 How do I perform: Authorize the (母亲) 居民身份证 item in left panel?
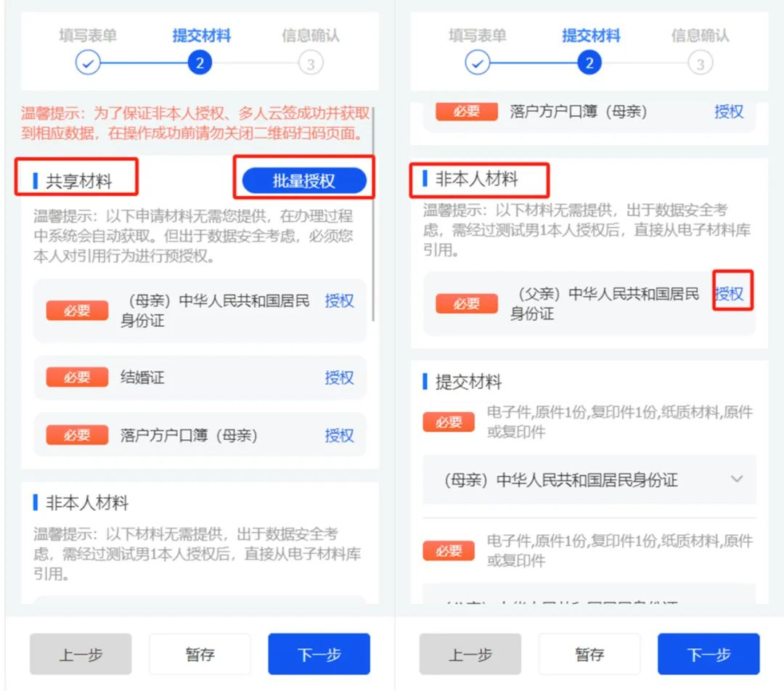point(339,300)
